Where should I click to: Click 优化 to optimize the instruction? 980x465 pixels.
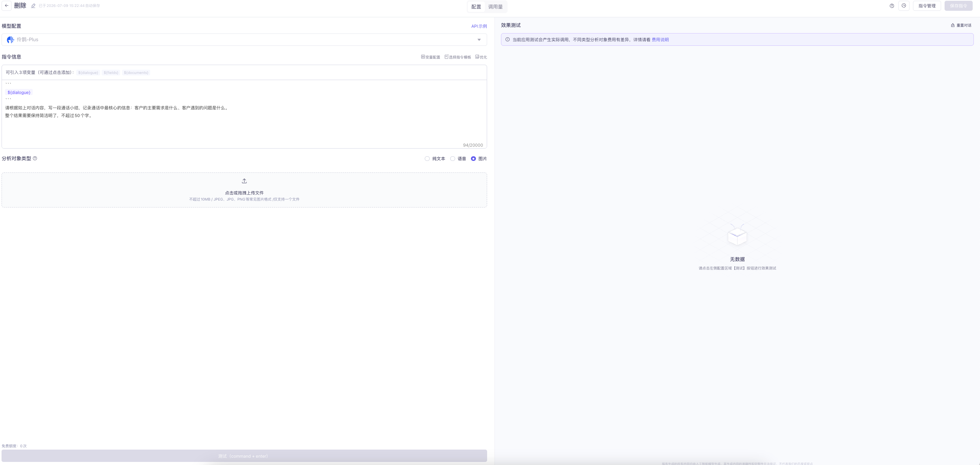tap(481, 57)
